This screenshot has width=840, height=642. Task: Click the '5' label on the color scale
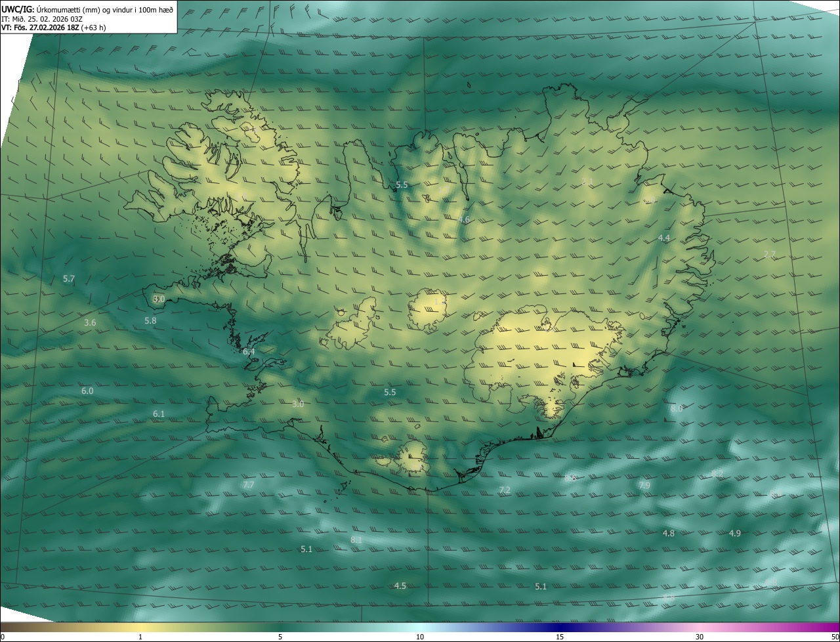tap(280, 637)
